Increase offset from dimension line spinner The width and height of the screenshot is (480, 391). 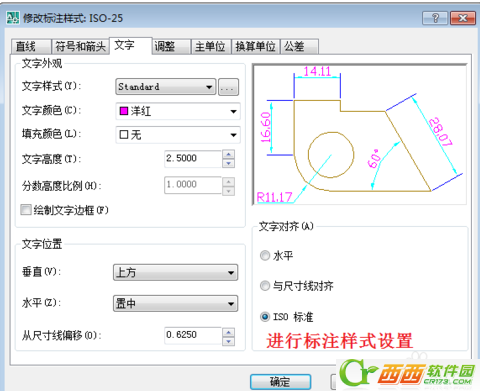point(229,332)
